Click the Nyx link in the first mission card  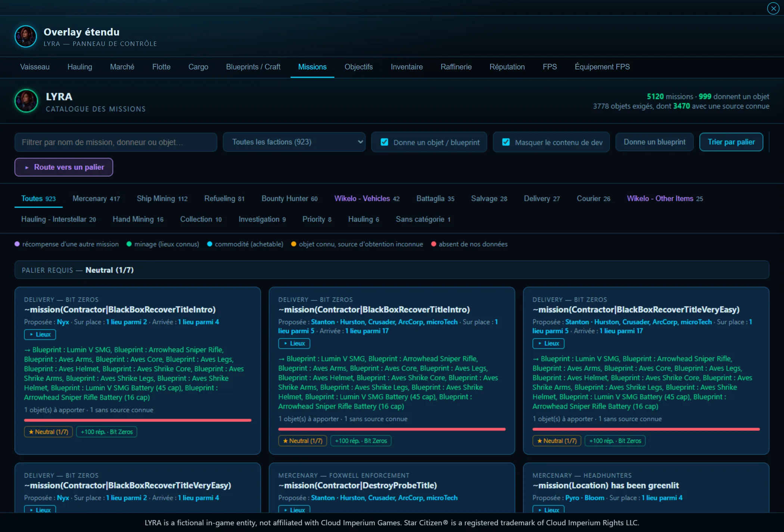(63, 322)
